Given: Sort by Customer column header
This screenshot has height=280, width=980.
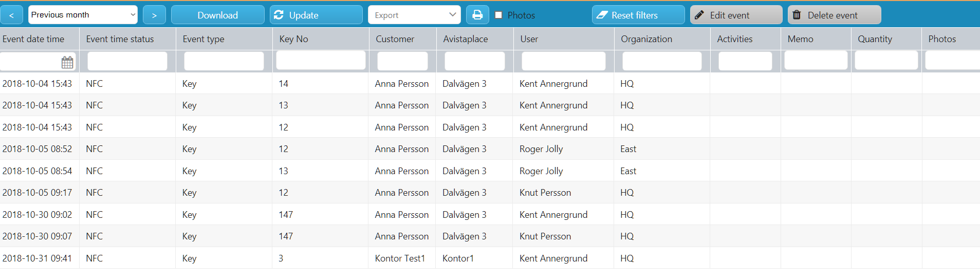Looking at the screenshot, I should click(395, 39).
